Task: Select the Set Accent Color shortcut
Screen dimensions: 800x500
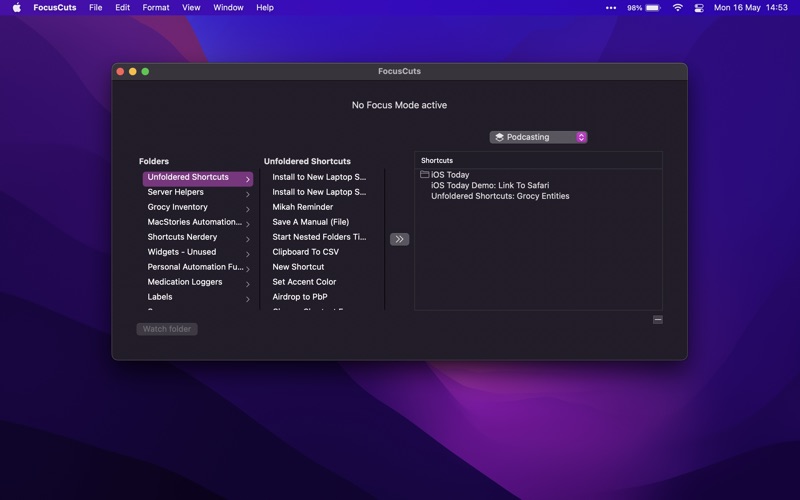Action: (x=304, y=282)
